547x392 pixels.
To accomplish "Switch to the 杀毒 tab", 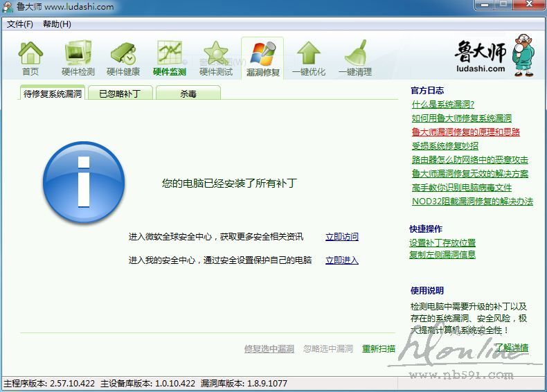I will (188, 93).
